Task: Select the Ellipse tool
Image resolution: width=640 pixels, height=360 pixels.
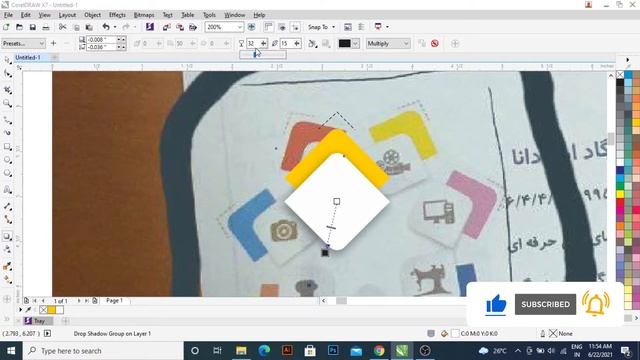Action: coord(7,160)
